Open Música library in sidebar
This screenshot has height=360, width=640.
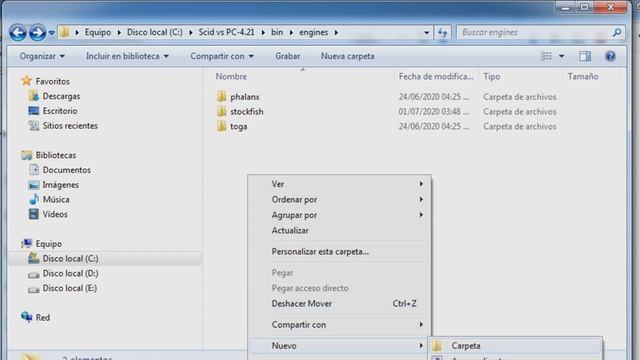pos(56,200)
